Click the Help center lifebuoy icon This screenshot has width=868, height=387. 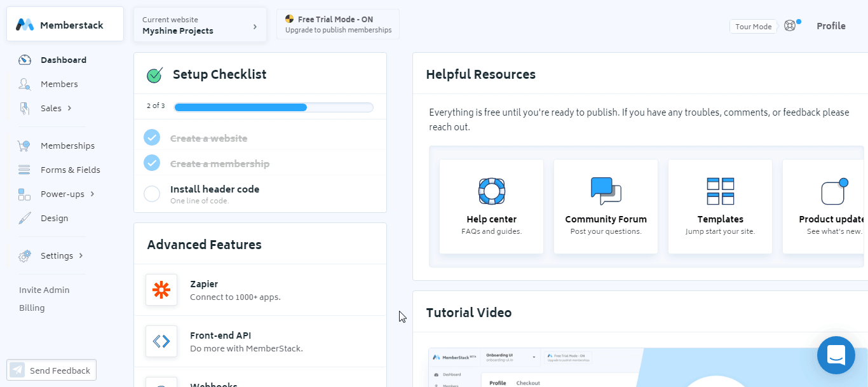click(x=491, y=191)
